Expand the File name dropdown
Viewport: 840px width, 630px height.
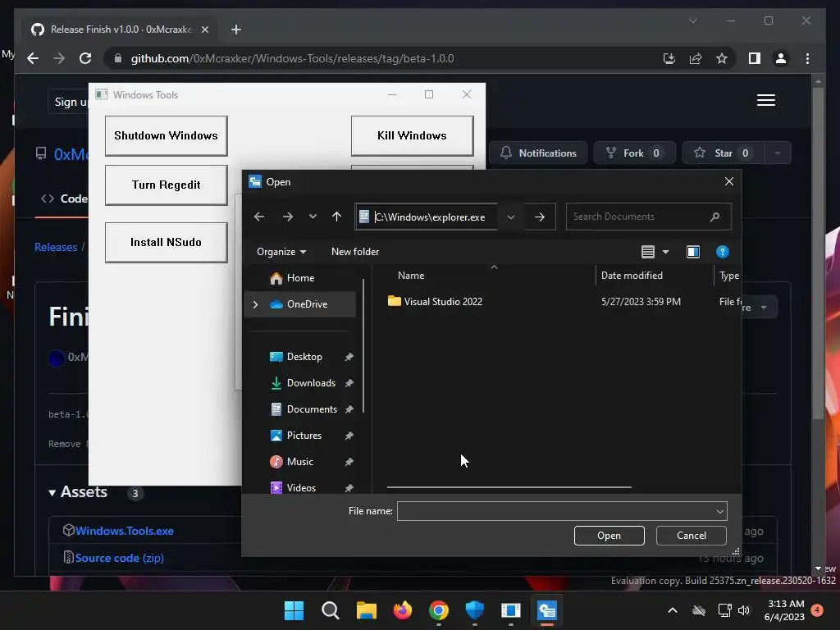click(x=720, y=511)
